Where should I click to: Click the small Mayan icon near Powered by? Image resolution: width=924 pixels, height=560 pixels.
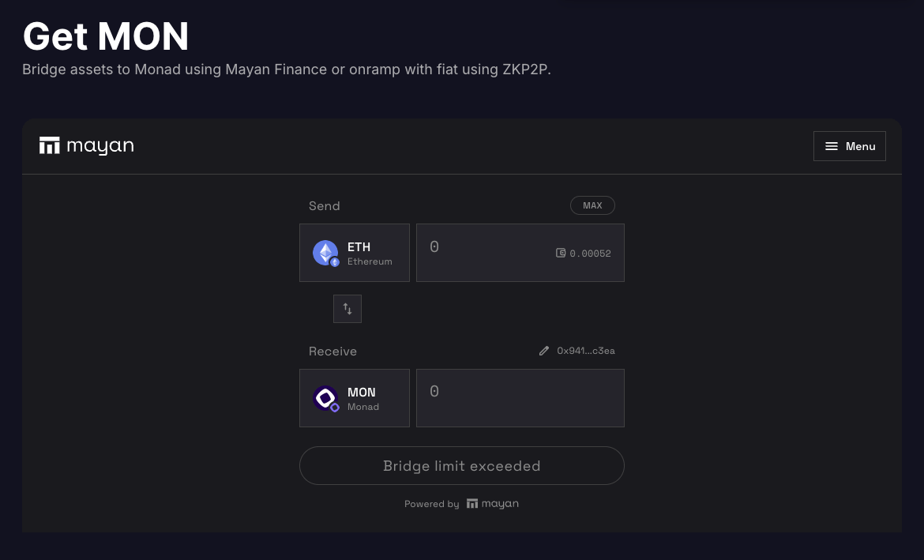coord(472,504)
